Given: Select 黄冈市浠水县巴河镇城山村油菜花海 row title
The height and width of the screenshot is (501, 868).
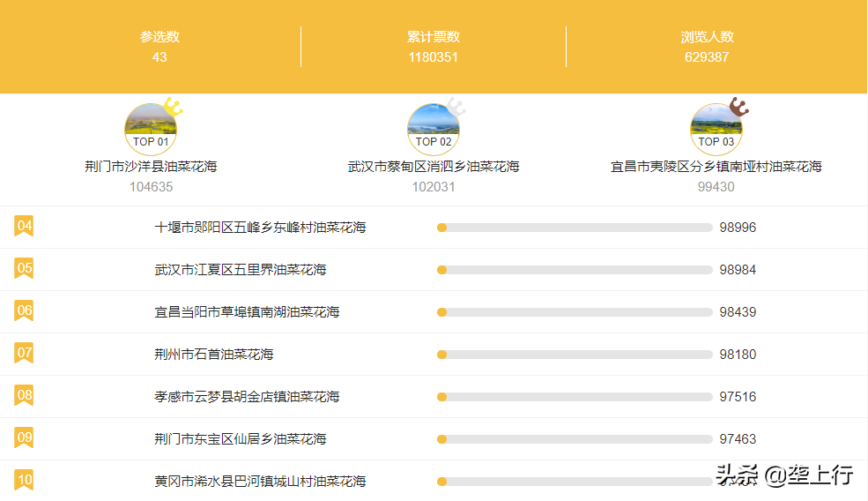Looking at the screenshot, I should coord(260,481).
